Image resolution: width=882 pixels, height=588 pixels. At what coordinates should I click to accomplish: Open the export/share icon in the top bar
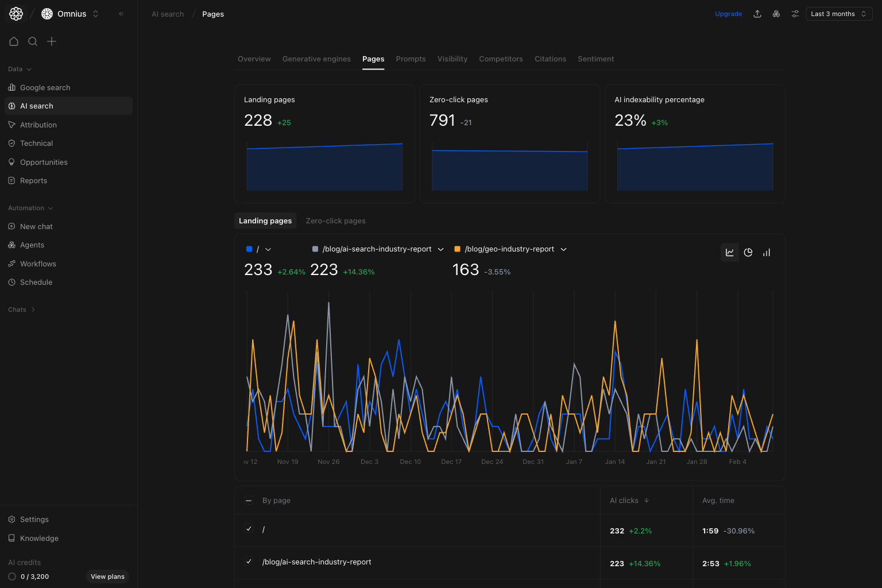point(757,13)
